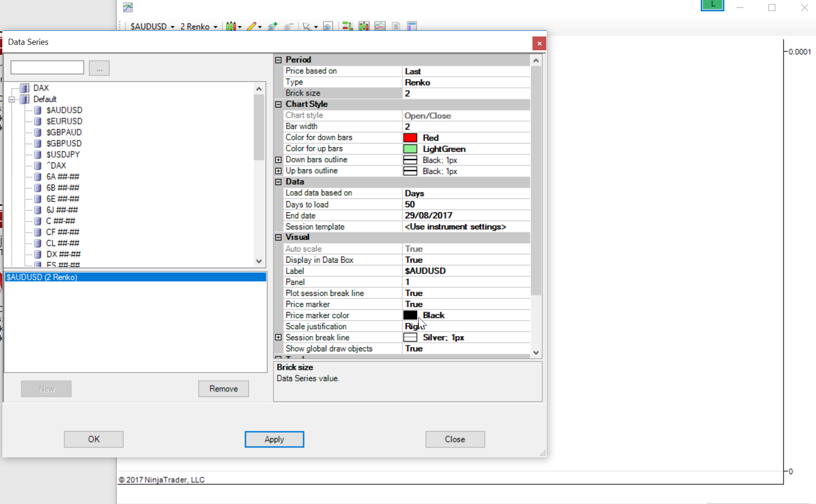Click property grid scrollbar down arrow
Image resolution: width=816 pixels, height=504 pixels.
536,353
